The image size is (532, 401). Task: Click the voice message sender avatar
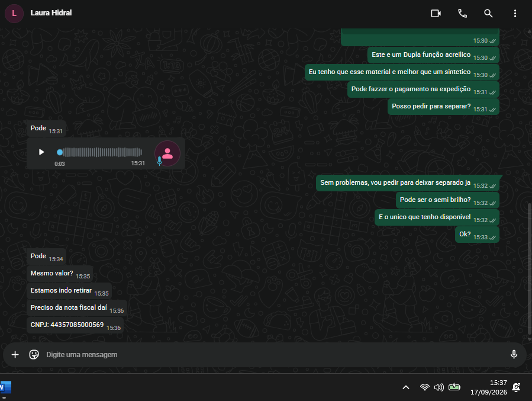pyautogui.click(x=167, y=153)
